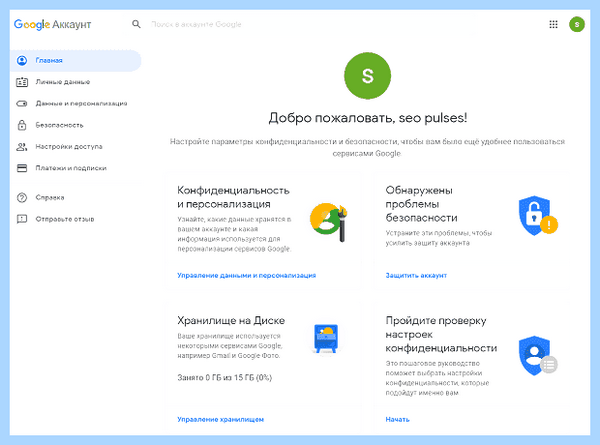600x445 pixels.
Task: Click the Начать link
Action: coord(397,419)
